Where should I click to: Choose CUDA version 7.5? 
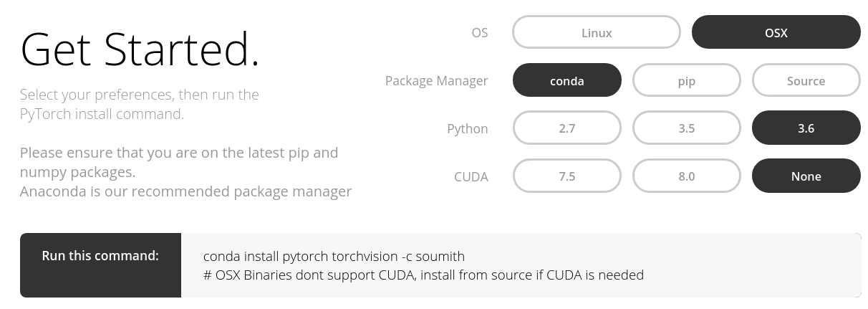coord(566,176)
